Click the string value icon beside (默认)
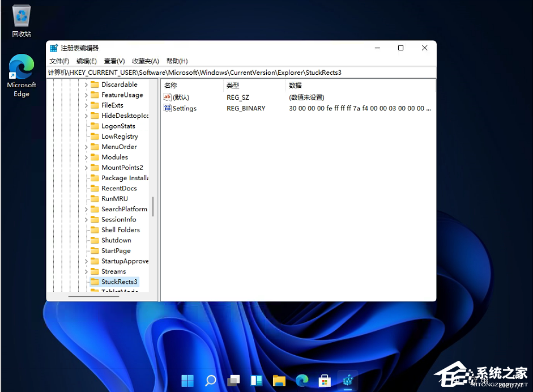 click(167, 97)
